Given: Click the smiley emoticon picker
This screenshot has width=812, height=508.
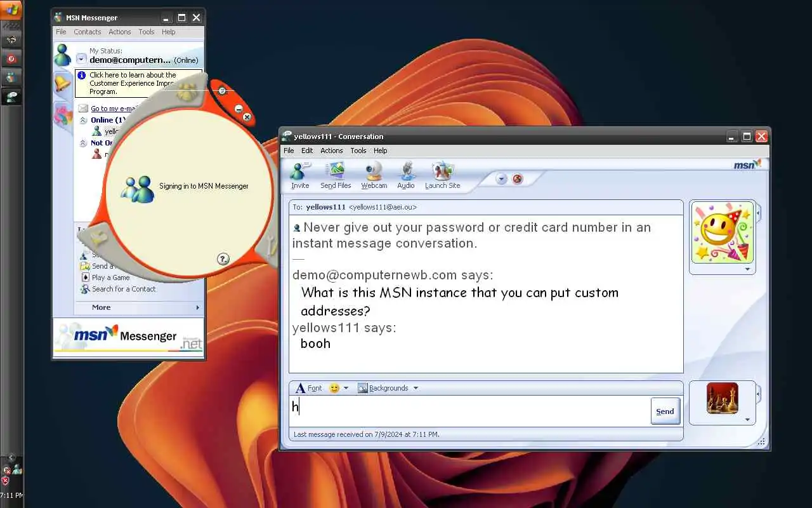Looking at the screenshot, I should tap(334, 388).
